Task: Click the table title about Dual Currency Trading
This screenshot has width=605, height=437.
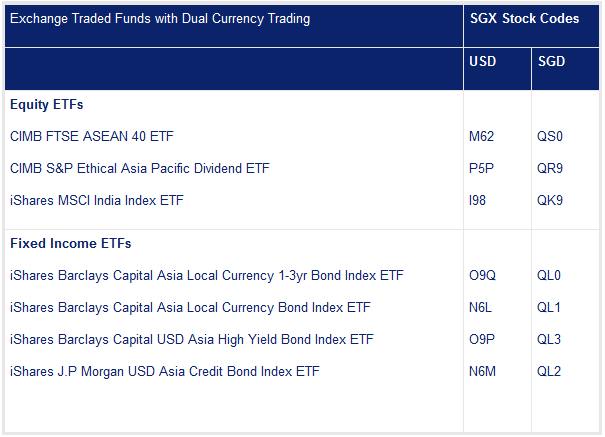Action: point(160,19)
